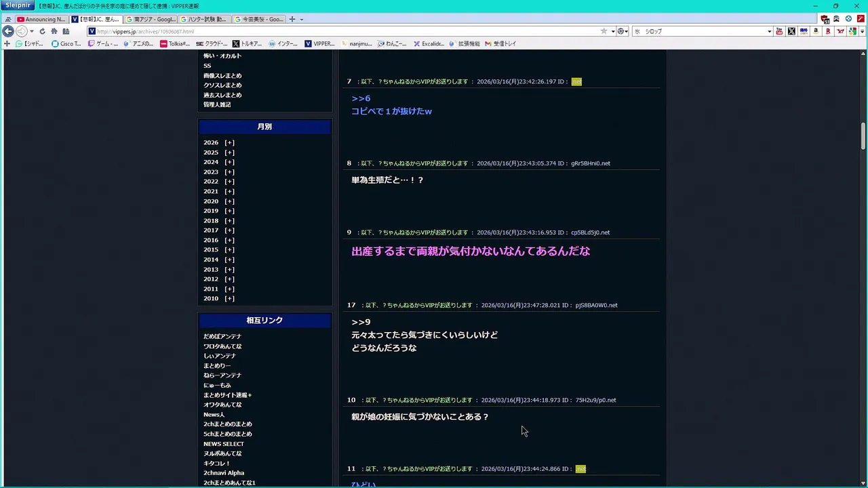
Task: Click the Rakuten search shortcut icon
Action: click(x=828, y=31)
